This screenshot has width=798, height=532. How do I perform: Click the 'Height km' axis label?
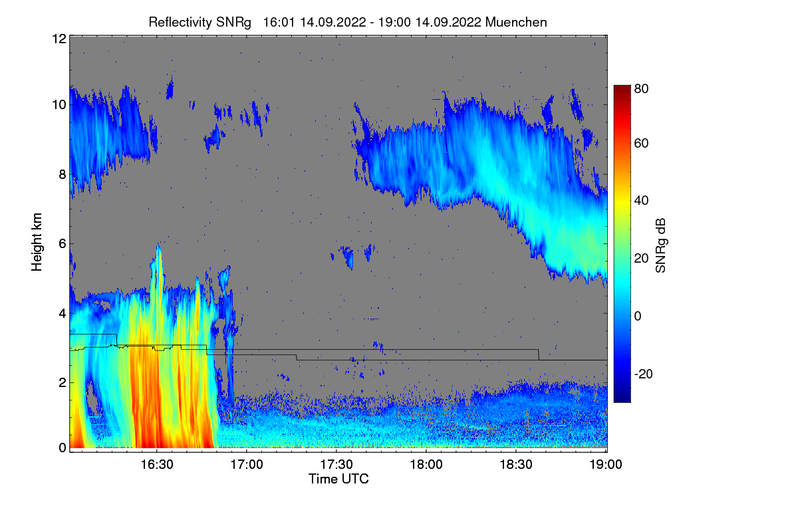point(37,243)
